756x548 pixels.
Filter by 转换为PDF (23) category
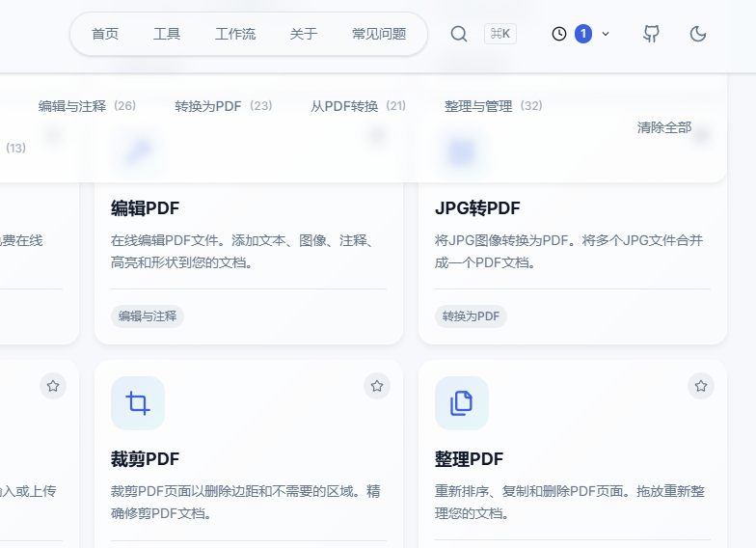(224, 106)
